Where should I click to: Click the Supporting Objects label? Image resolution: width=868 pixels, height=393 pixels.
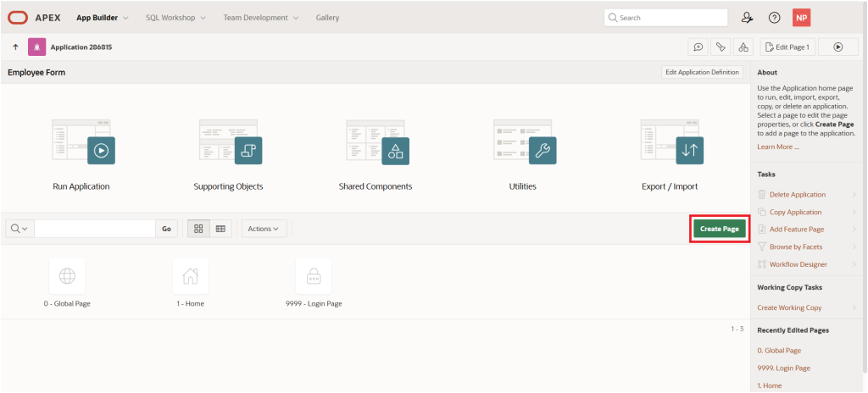[228, 186]
